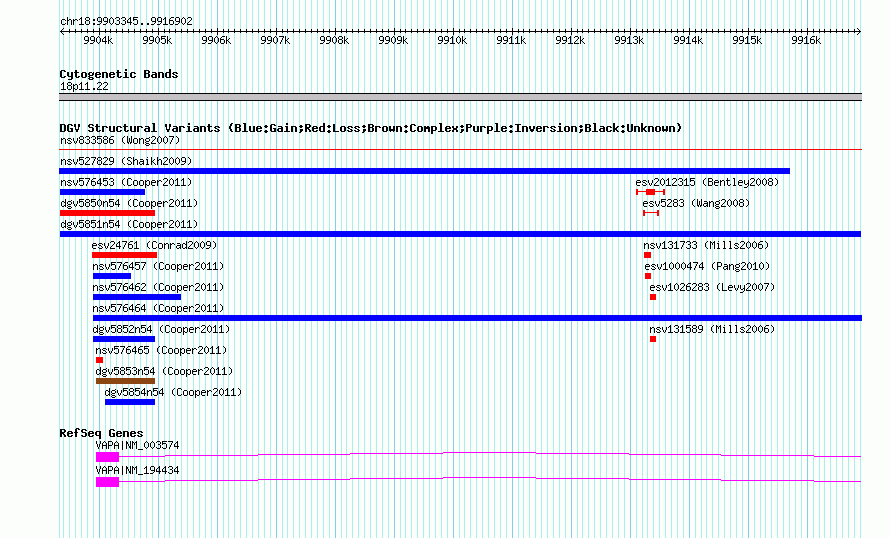Click the VAPA|NM_194434 gene label
This screenshot has height=538, width=890.
click(x=137, y=470)
